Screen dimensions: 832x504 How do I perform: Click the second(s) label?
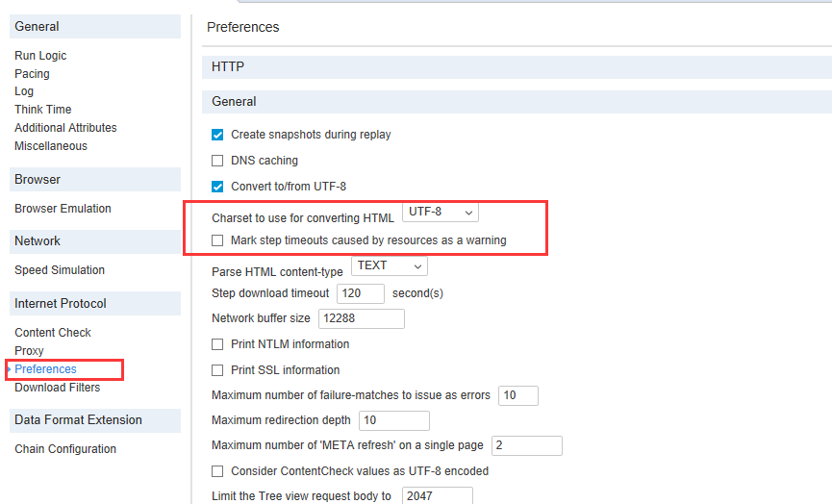pyautogui.click(x=417, y=293)
